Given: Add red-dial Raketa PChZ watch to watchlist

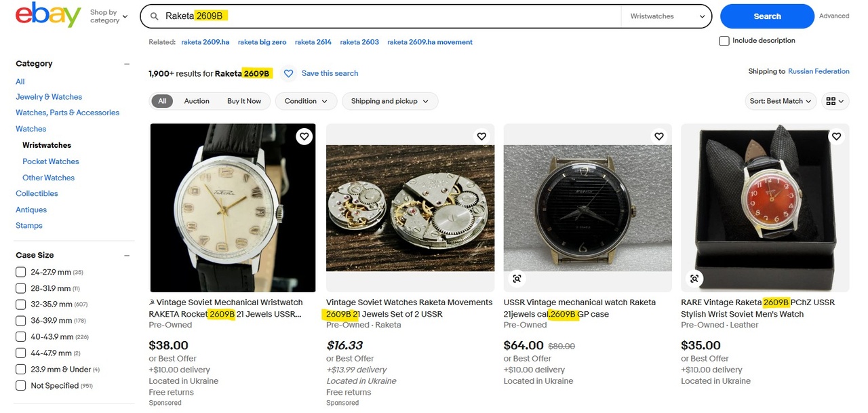Looking at the screenshot, I should pyautogui.click(x=836, y=136).
